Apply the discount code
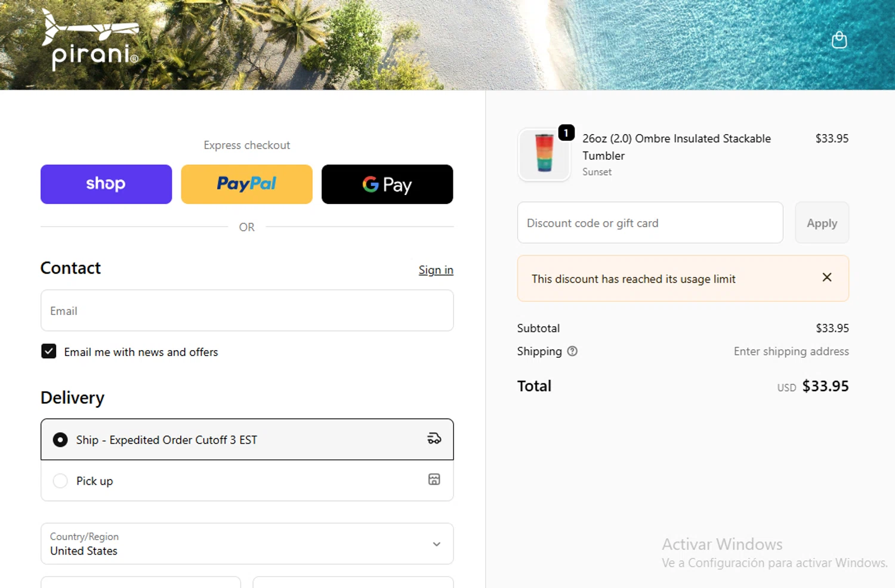Image resolution: width=895 pixels, height=588 pixels. coord(822,222)
